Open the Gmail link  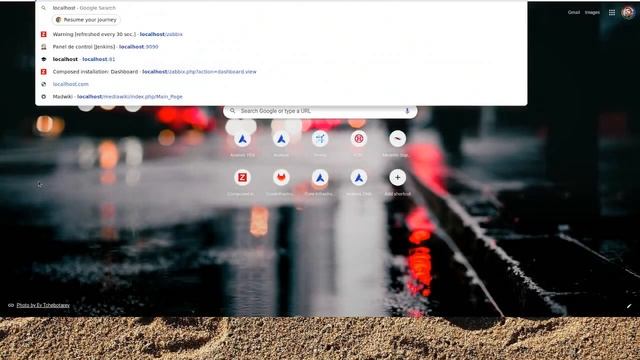click(573, 13)
